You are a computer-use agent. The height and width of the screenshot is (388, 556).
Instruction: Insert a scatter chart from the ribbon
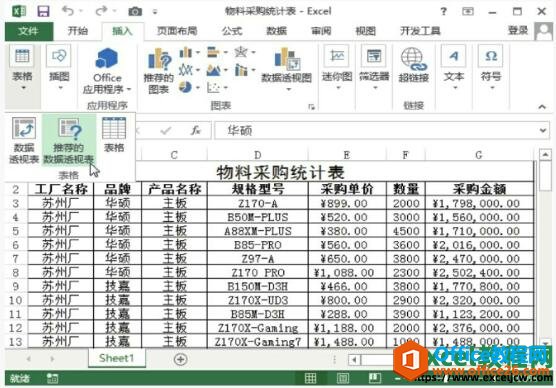click(217, 87)
